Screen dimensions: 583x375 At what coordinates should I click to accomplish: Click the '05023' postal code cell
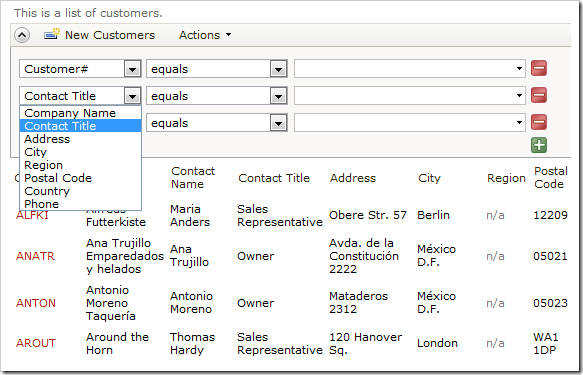551,303
